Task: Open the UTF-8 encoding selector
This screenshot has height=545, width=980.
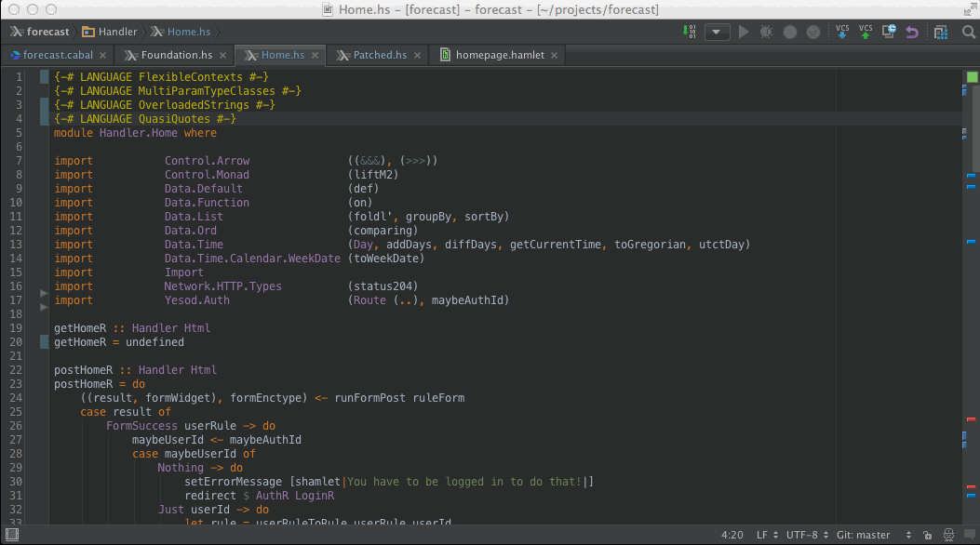Action: pyautogui.click(x=805, y=535)
